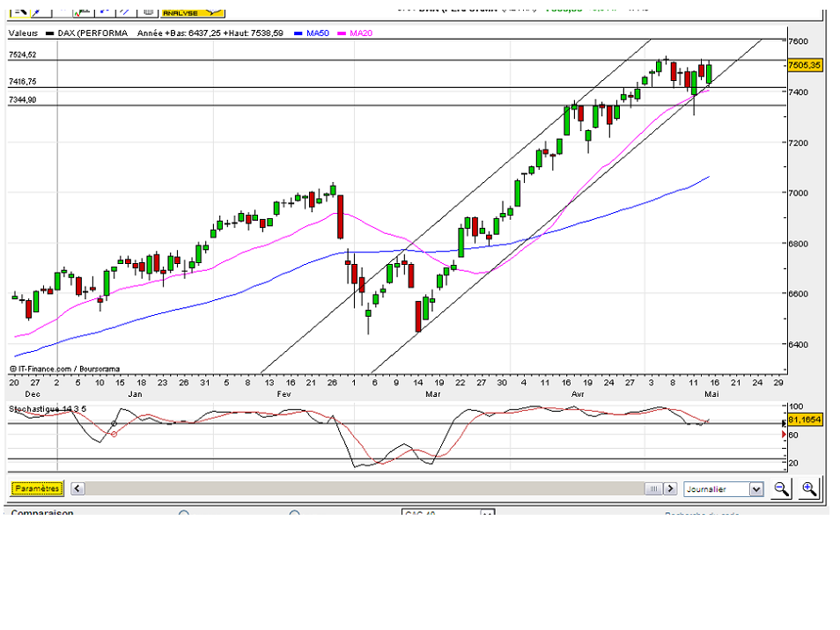Click the 100 stochastic axis label

(x=797, y=407)
